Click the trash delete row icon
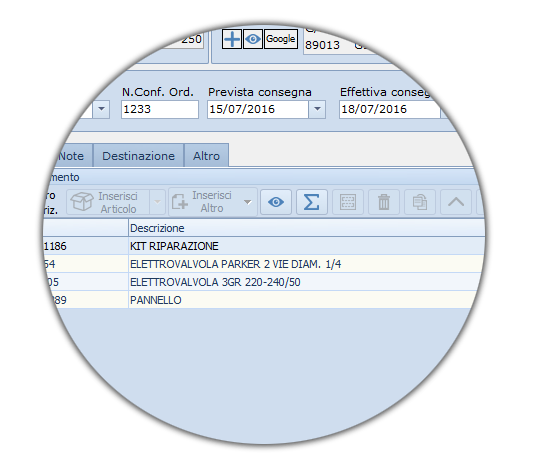This screenshot has width=541, height=475. [384, 202]
